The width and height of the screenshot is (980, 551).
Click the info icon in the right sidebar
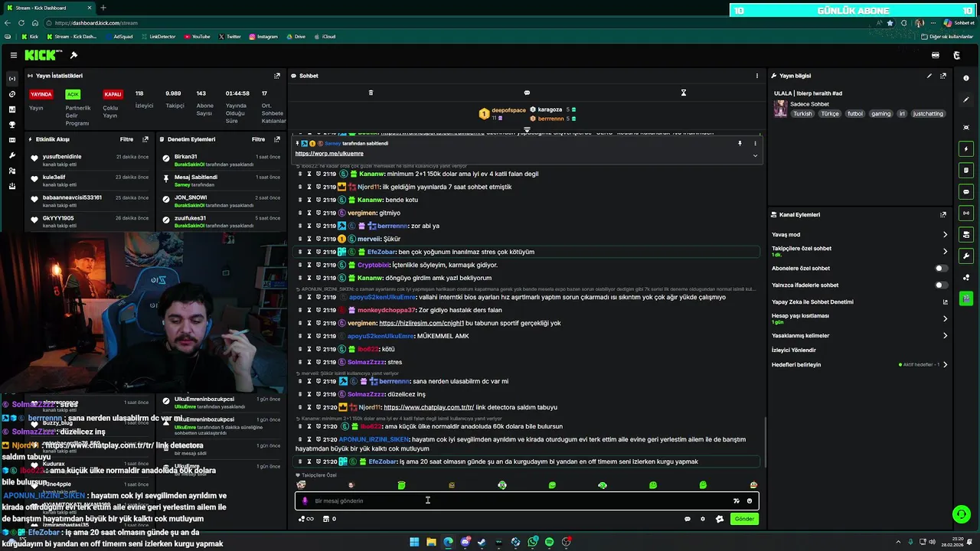tap(966, 78)
